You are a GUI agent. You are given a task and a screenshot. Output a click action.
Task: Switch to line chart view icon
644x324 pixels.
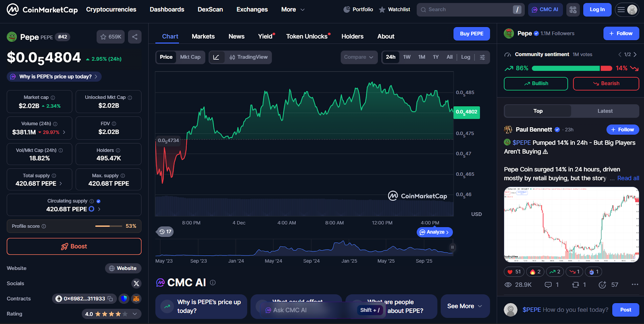tap(216, 57)
